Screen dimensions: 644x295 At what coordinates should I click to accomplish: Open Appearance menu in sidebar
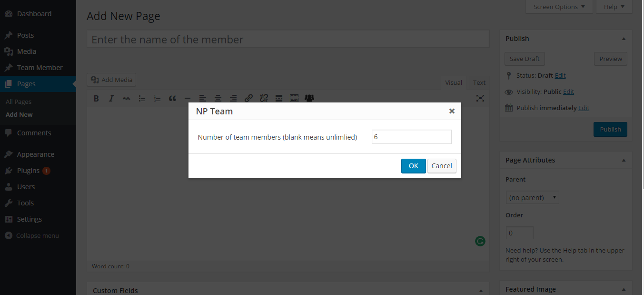coord(38,154)
